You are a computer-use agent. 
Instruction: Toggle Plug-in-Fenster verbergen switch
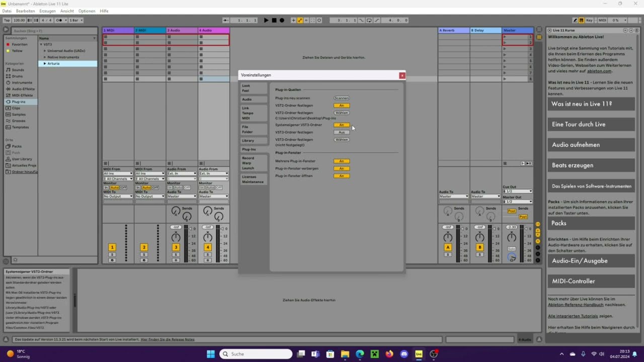pos(341,168)
